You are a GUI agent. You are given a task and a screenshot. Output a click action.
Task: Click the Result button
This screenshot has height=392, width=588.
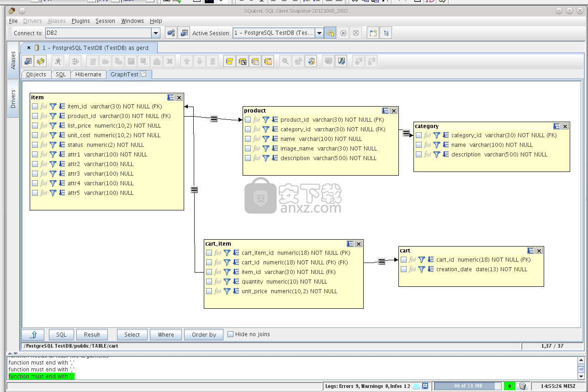coord(92,335)
